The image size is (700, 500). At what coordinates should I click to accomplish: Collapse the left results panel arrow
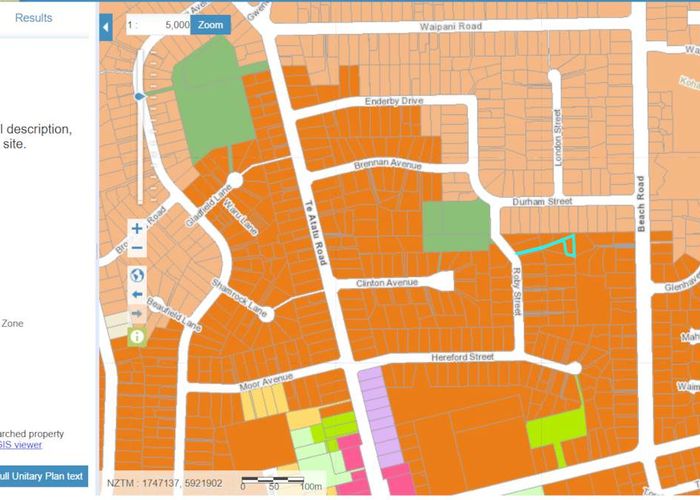(x=105, y=27)
